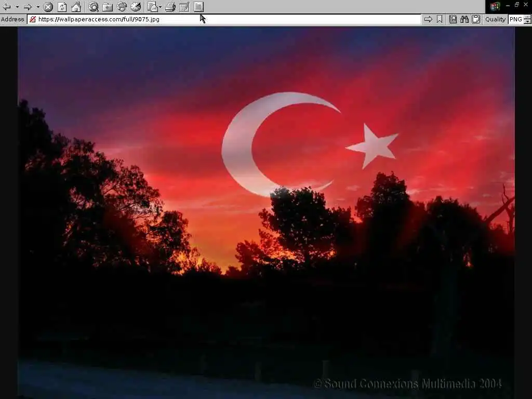532x399 pixels.
Task: Stop loading the page
Action: 48,7
